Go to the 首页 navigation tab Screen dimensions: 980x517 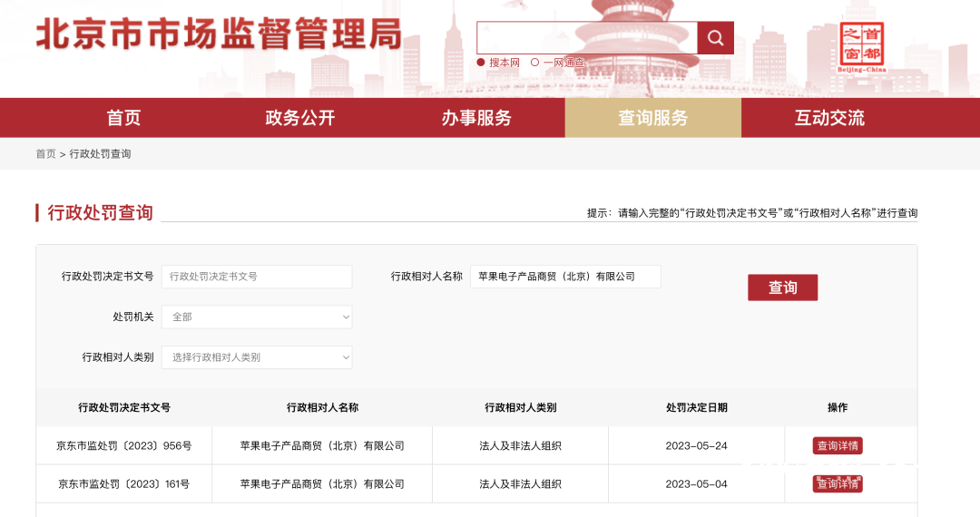(123, 117)
